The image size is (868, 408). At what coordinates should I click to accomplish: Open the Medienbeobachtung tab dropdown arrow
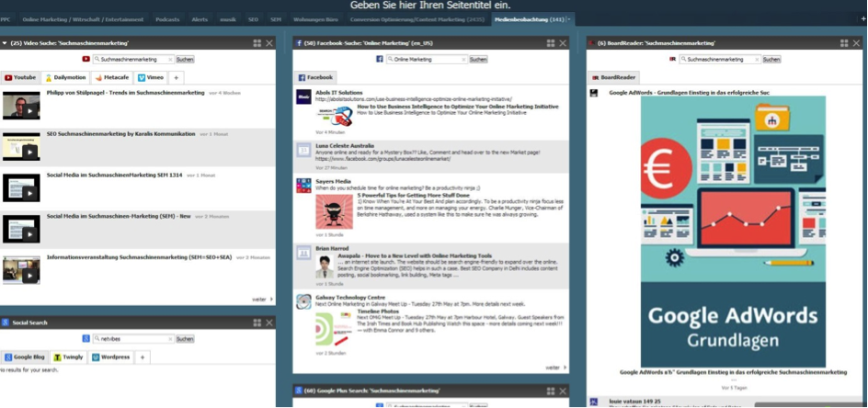(569, 20)
